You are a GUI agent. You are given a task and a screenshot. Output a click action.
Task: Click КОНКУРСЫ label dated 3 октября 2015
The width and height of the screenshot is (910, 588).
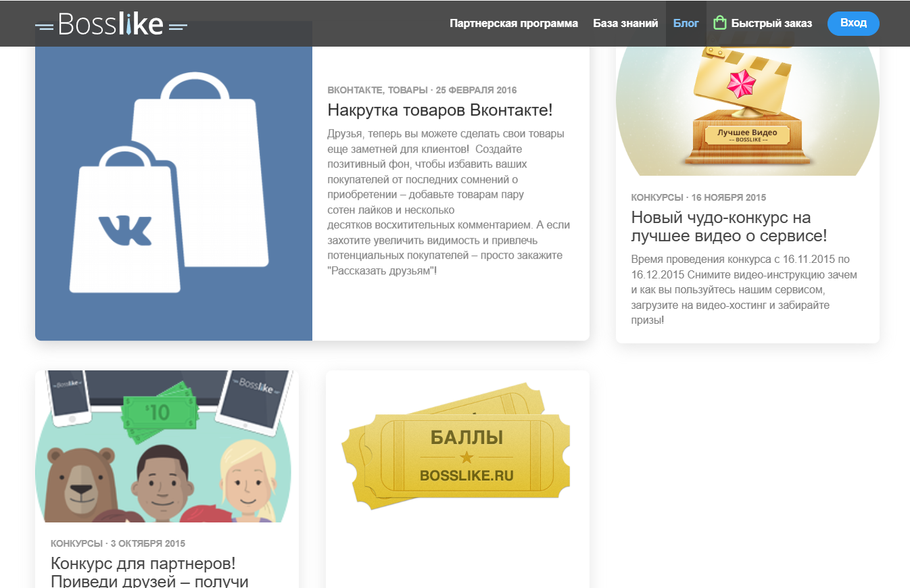[x=76, y=543]
